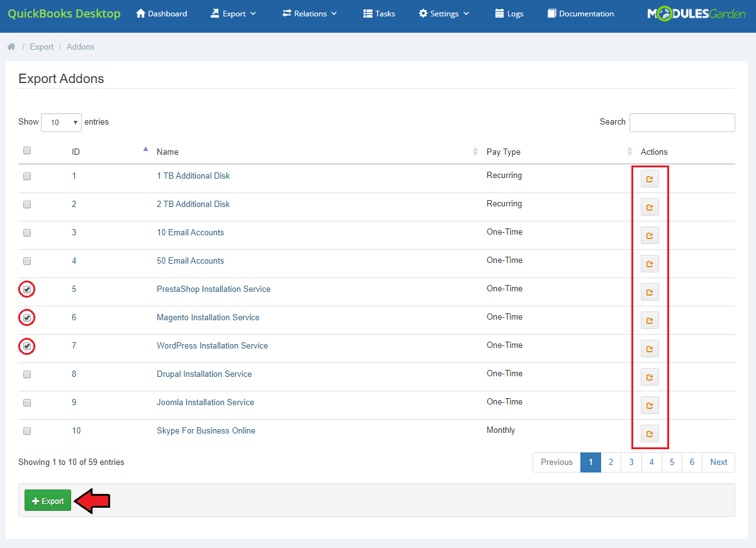Open pagination page 3
Viewport: 756px width, 548px height.
coord(631,462)
